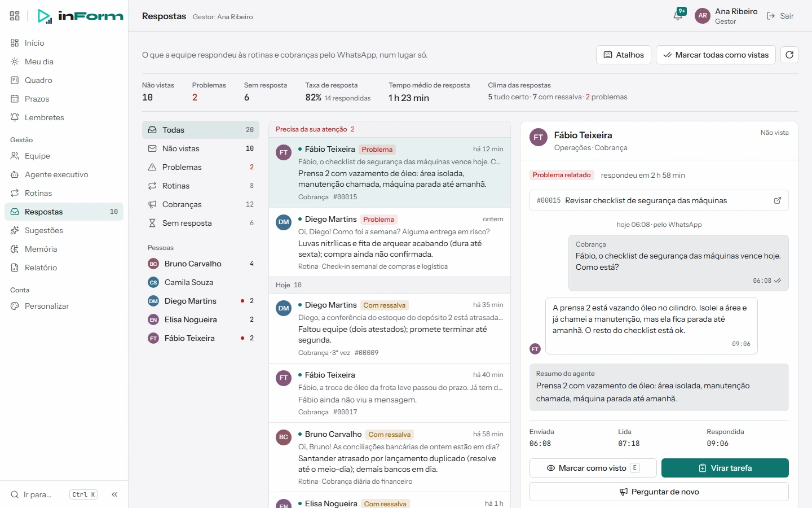Click the refresh icon button
Image resolution: width=812 pixels, height=508 pixels.
click(789, 55)
